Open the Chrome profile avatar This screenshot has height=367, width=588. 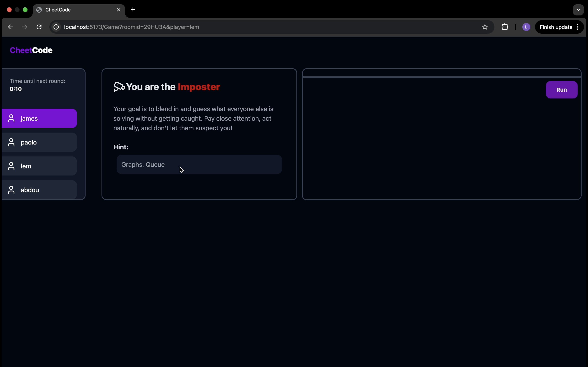pyautogui.click(x=526, y=27)
